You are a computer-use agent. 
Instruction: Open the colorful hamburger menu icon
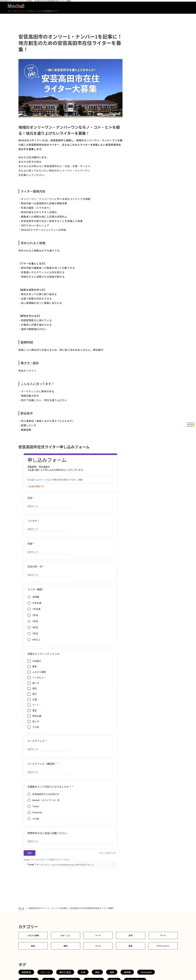[191, 425]
